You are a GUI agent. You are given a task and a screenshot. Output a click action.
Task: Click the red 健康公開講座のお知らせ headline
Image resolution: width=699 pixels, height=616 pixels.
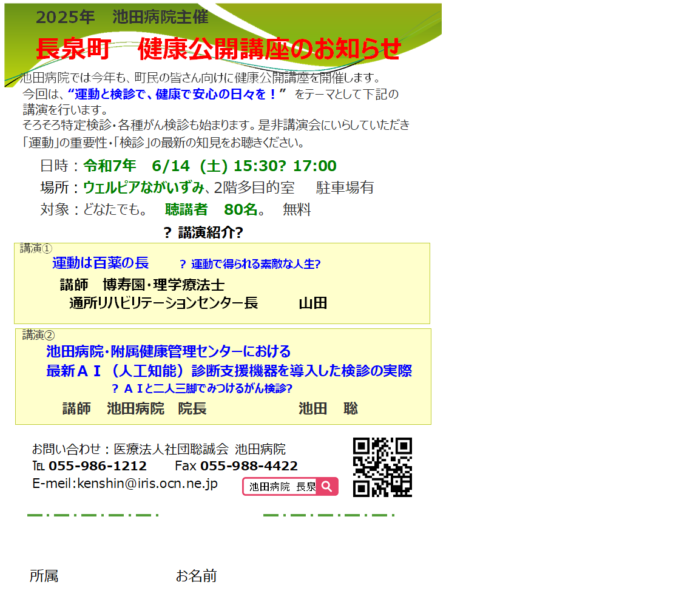269,49
